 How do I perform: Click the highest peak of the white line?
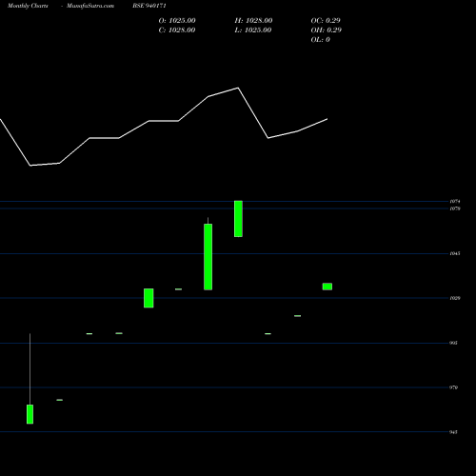point(238,88)
